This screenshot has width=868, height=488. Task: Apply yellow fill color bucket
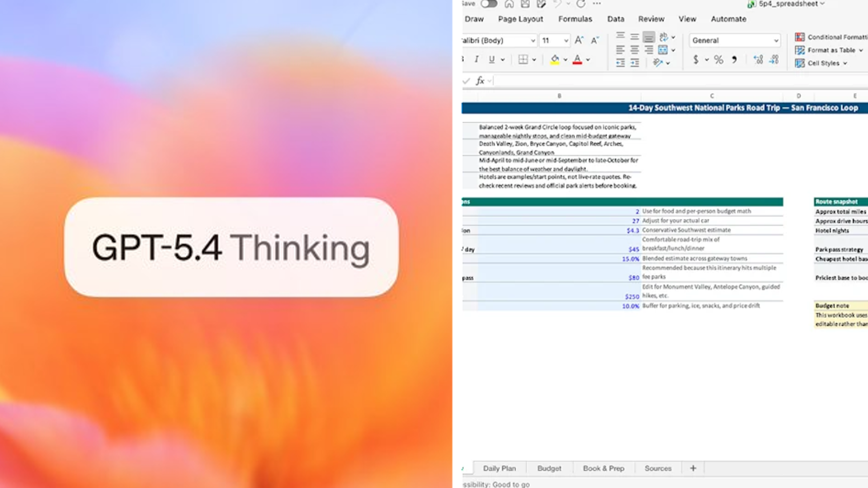tap(555, 59)
